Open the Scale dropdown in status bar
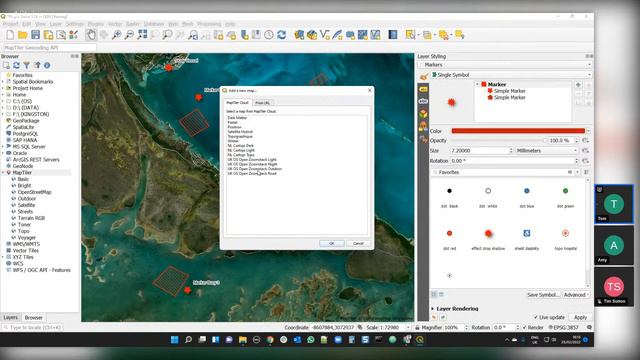 [x=408, y=327]
